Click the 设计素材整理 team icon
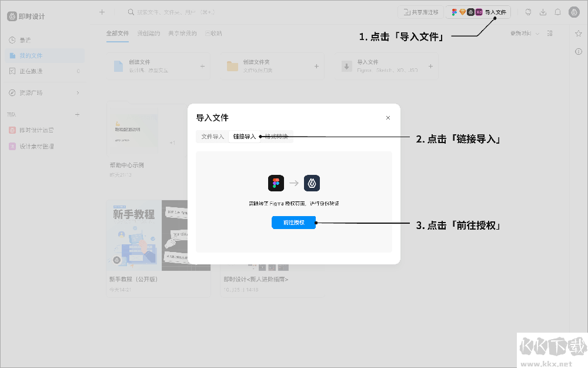Viewport: 588px width, 368px height. point(13,145)
